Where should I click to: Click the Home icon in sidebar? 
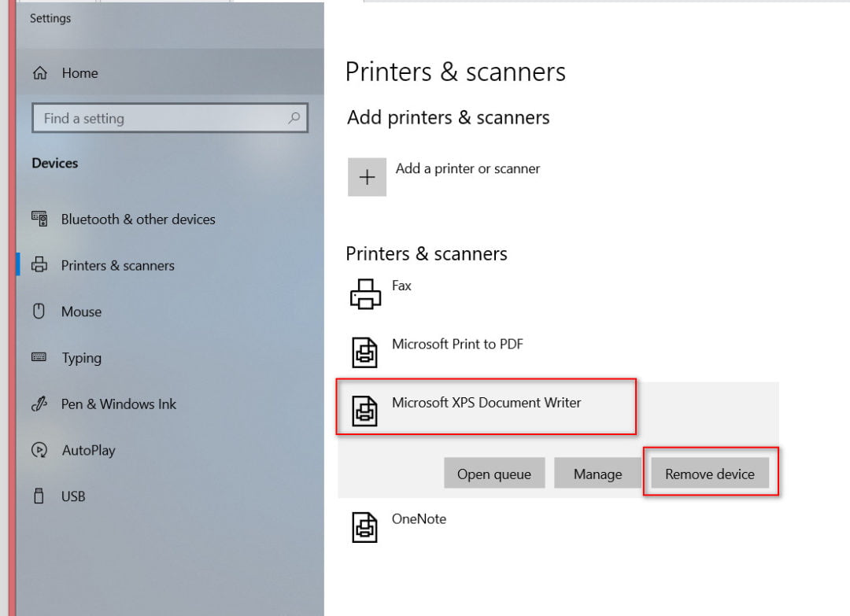41,72
